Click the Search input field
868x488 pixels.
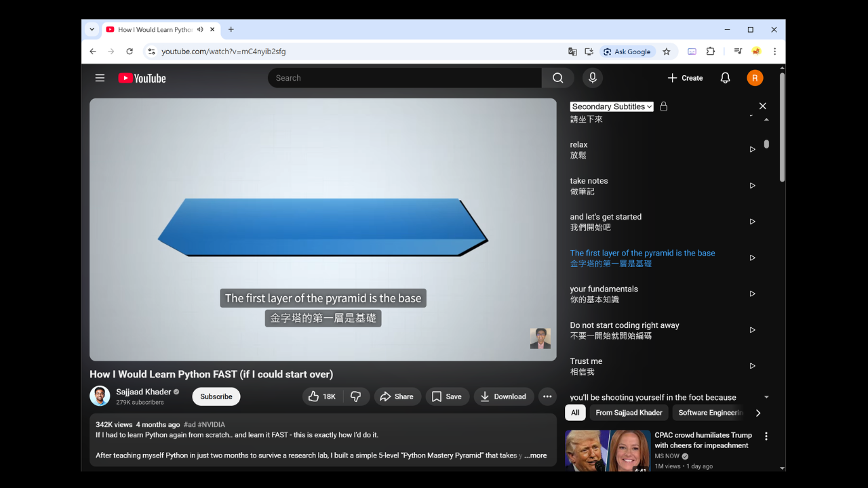tap(405, 78)
